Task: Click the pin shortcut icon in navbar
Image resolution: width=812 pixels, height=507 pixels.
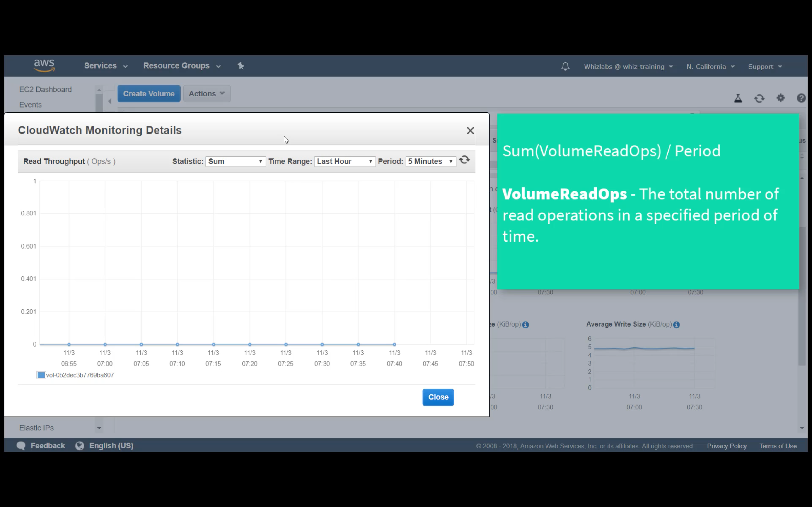Action: pos(241,66)
